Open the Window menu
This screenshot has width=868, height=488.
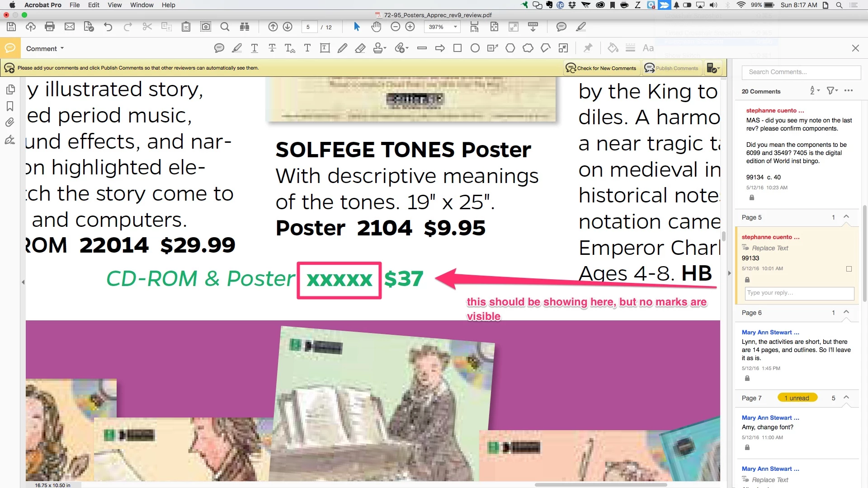(x=142, y=5)
